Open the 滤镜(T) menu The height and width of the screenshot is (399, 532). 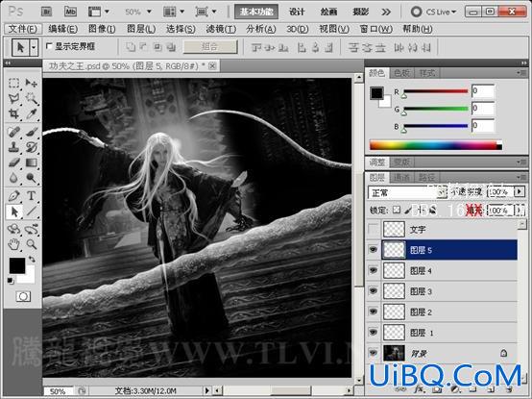[x=221, y=29]
